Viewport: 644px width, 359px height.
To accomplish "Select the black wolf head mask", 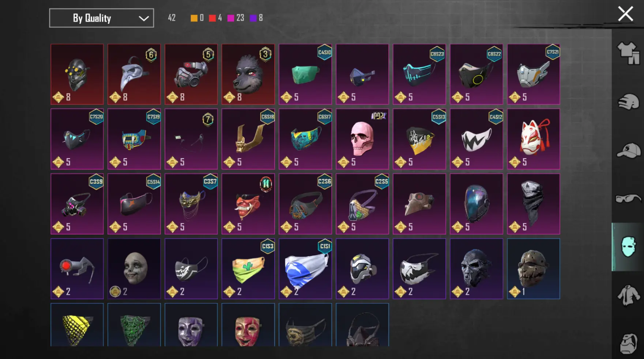I will tap(248, 74).
